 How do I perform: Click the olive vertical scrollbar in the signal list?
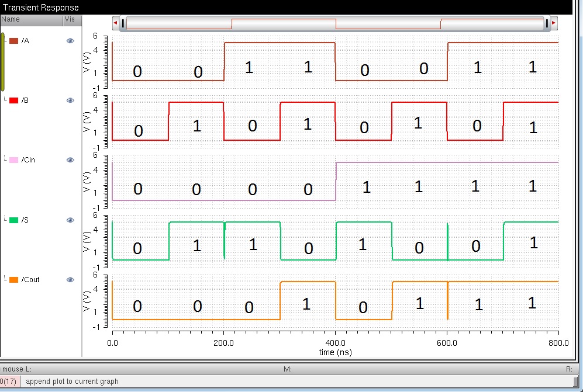point(2,62)
